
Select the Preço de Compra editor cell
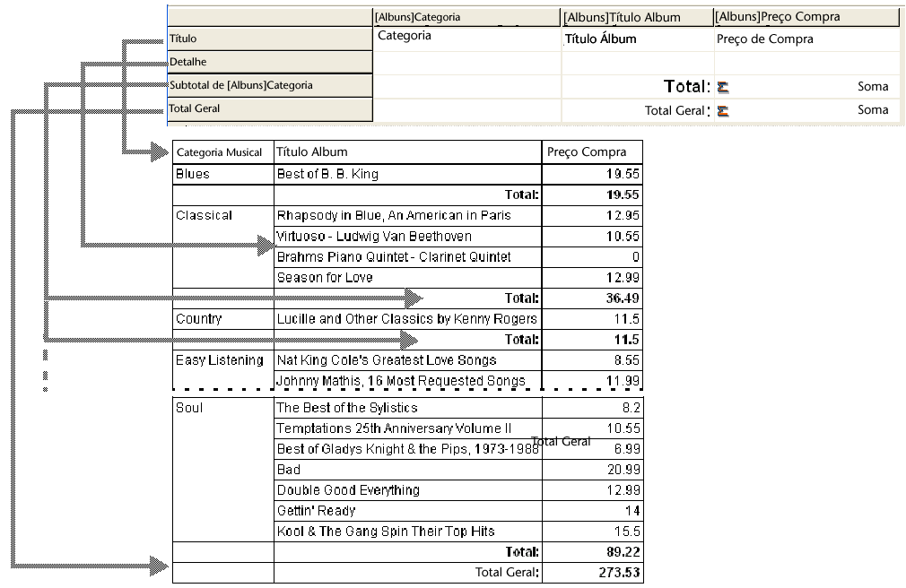(765, 39)
